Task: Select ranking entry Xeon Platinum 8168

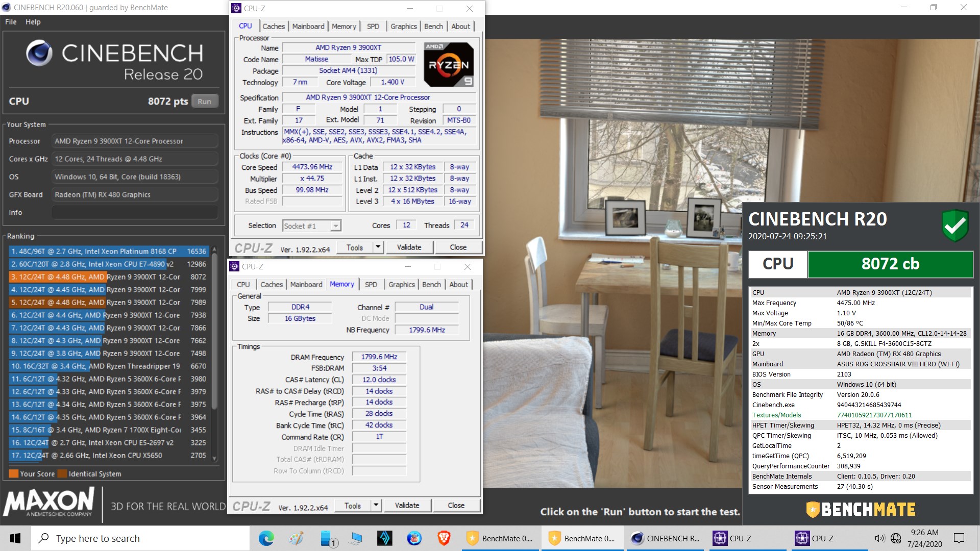Action: (x=109, y=251)
